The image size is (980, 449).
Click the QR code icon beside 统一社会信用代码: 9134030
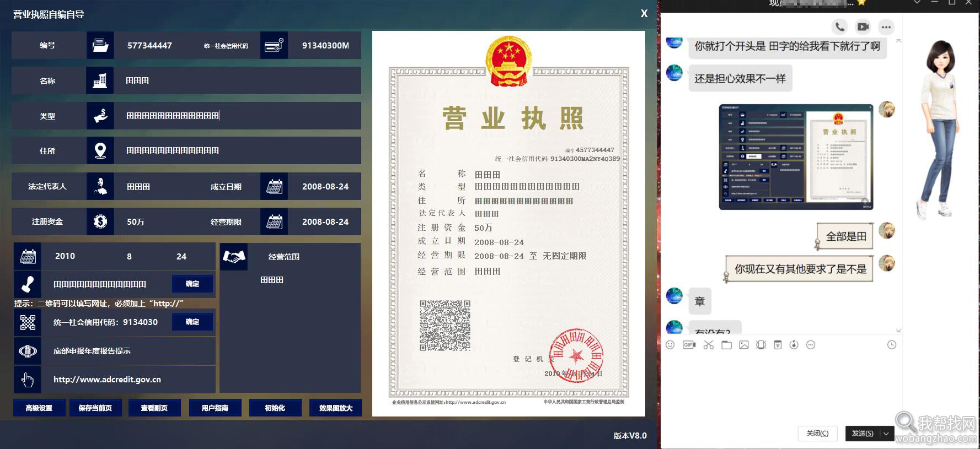click(28, 322)
